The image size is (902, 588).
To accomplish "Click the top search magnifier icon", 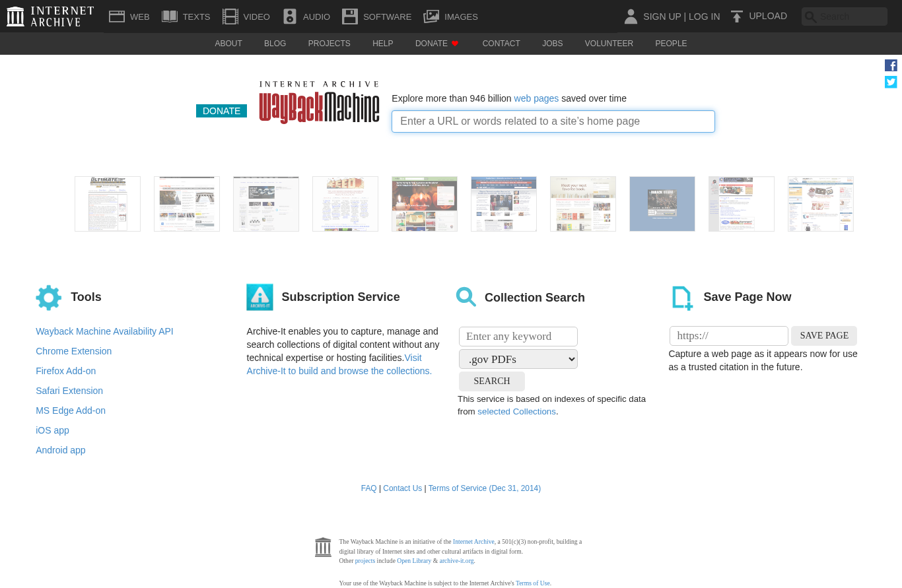I will [810, 16].
